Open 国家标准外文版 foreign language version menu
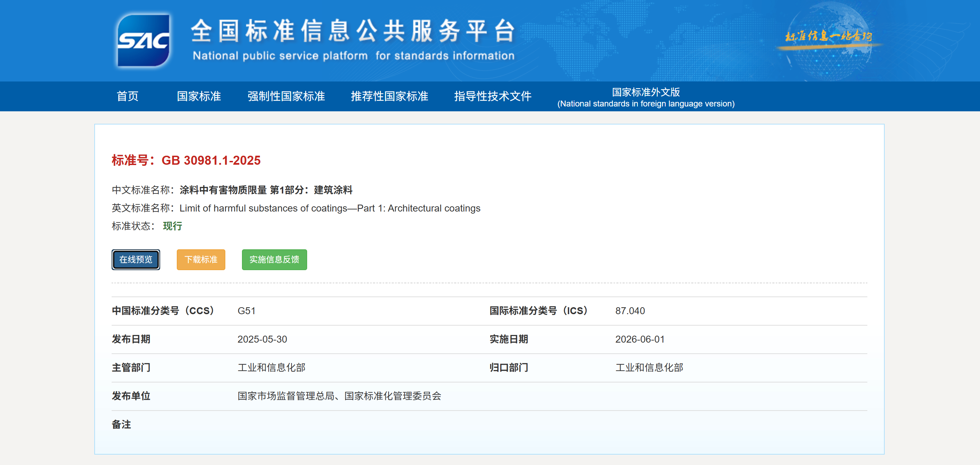 coord(645,97)
